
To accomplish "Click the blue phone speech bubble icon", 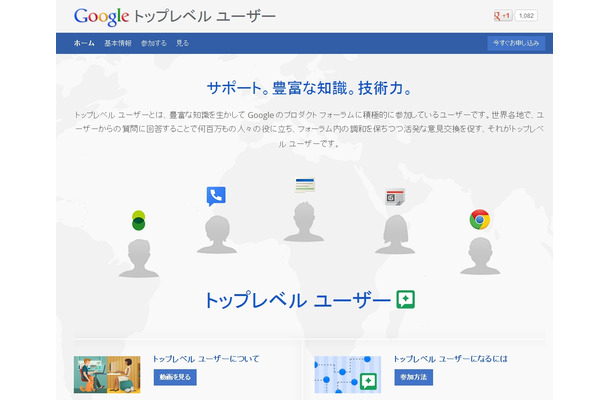I will pos(216,196).
